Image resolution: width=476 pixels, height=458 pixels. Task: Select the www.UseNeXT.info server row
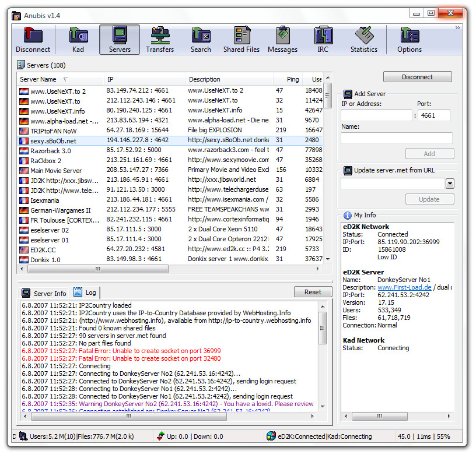pos(170,110)
